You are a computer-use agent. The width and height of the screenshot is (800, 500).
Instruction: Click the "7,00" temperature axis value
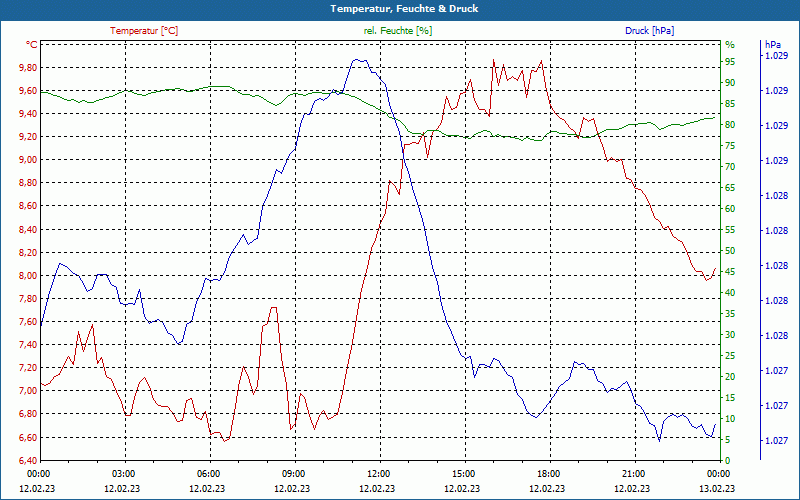click(28, 391)
